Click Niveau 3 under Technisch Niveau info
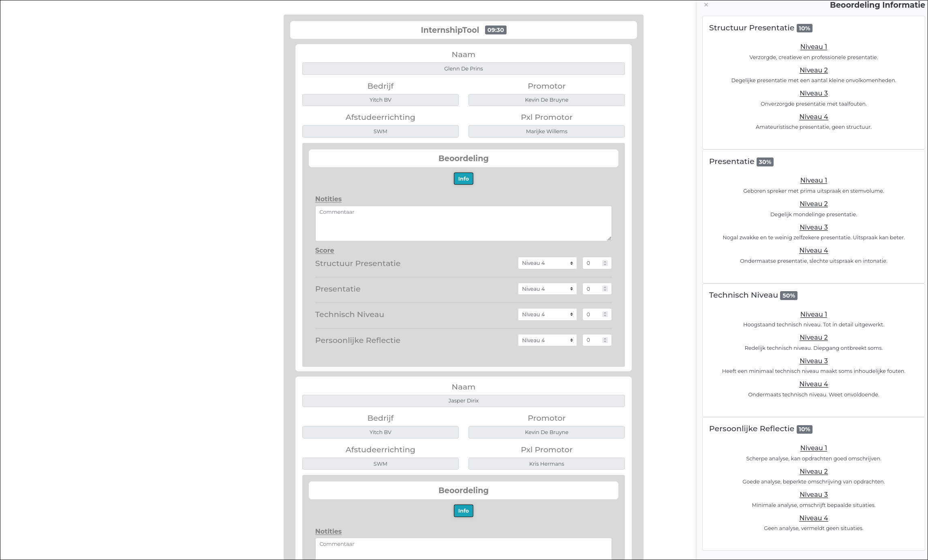Screen dimensions: 928x560 pos(813,361)
